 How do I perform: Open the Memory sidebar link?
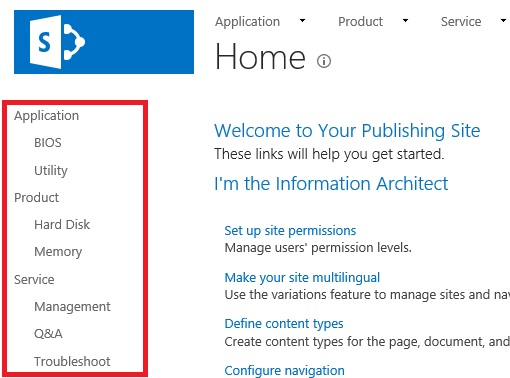pos(58,252)
